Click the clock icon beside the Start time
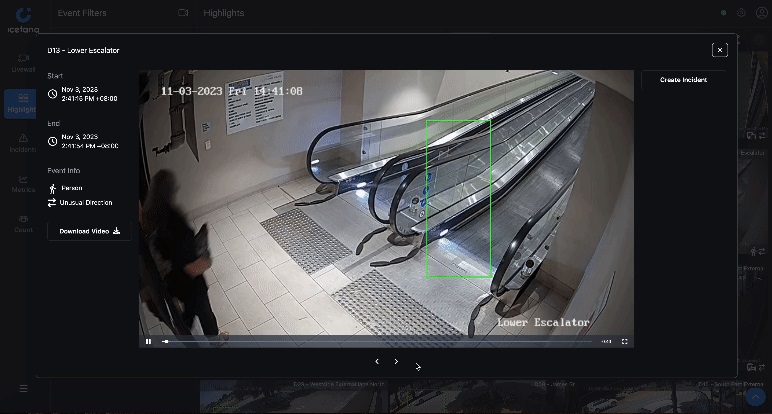This screenshot has height=414, width=772. click(x=52, y=94)
